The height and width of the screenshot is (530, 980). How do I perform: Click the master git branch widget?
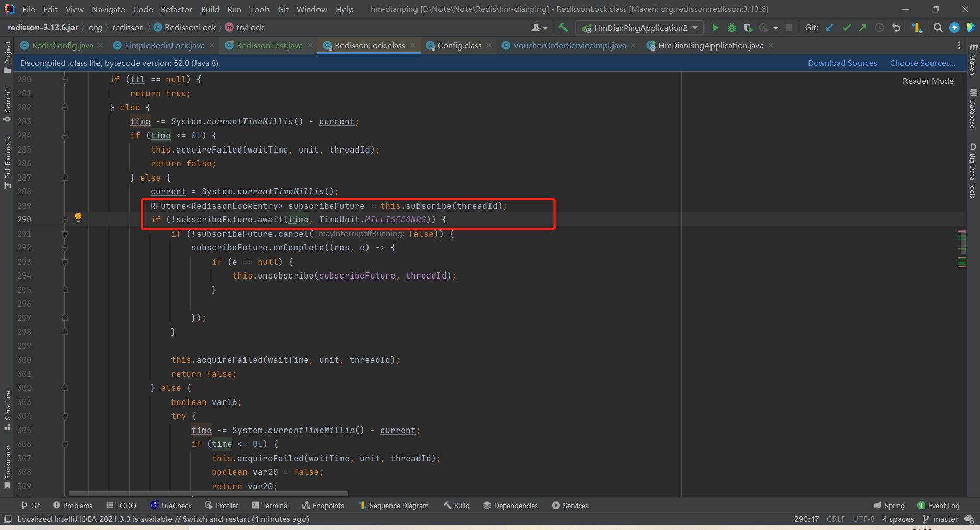pos(941,519)
